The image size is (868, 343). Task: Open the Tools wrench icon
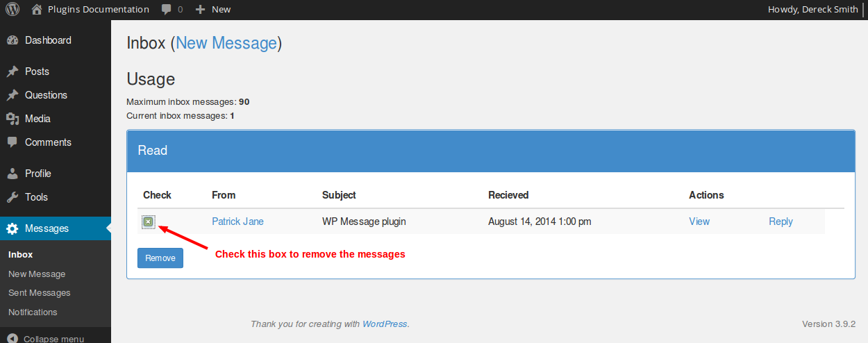pyautogui.click(x=12, y=197)
